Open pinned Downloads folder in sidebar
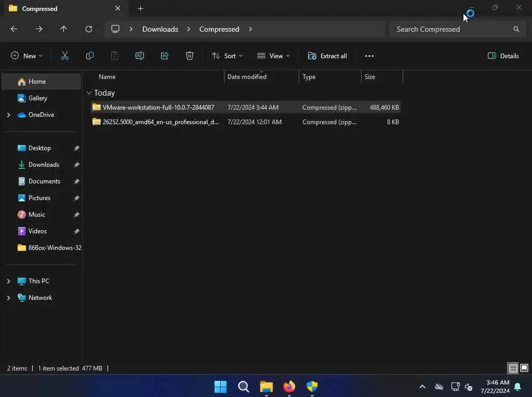Image resolution: width=532 pixels, height=397 pixels. point(42,165)
